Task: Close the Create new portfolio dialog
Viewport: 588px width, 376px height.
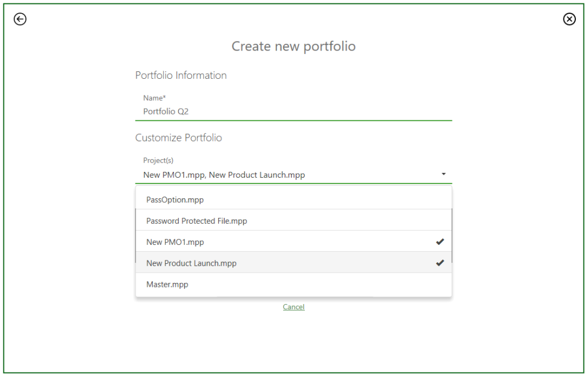Action: 569,19
